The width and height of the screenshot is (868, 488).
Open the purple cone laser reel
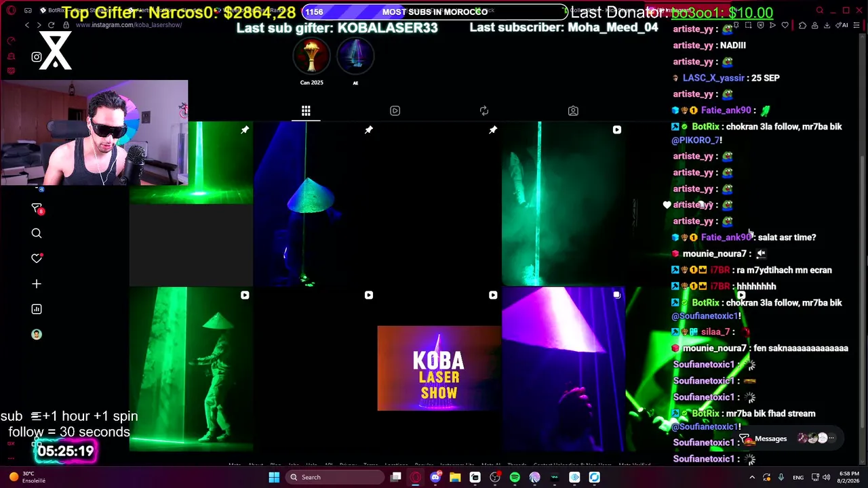point(564,369)
